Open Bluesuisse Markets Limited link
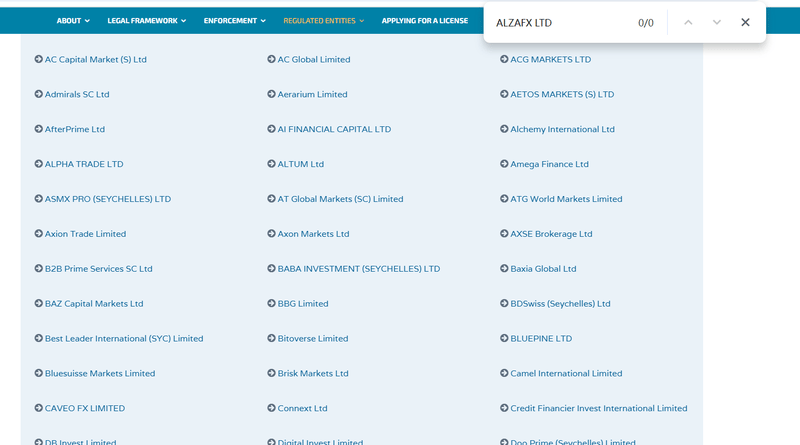 [x=100, y=373]
